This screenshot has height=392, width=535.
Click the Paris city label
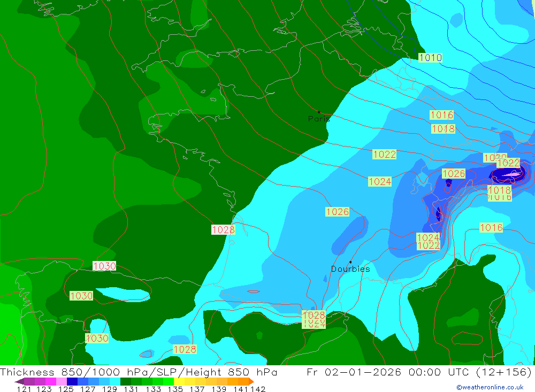pos(319,119)
